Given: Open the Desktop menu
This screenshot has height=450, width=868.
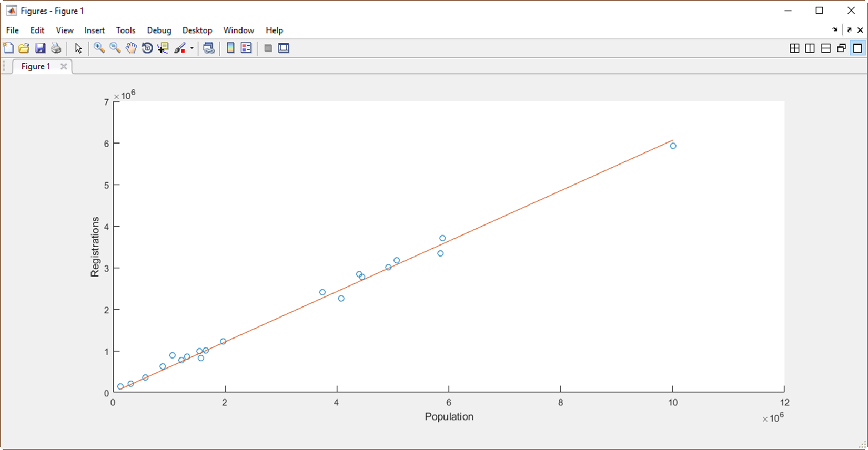Looking at the screenshot, I should pyautogui.click(x=197, y=30).
